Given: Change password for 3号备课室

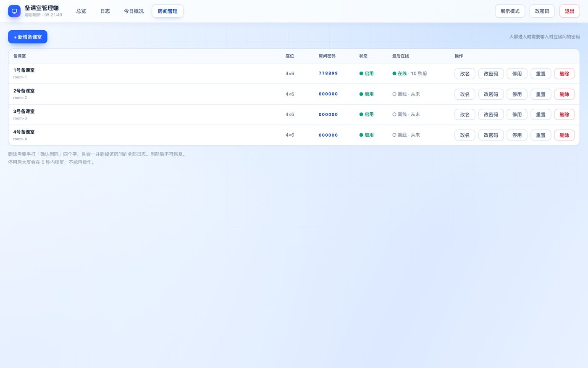Looking at the screenshot, I should pyautogui.click(x=491, y=114).
